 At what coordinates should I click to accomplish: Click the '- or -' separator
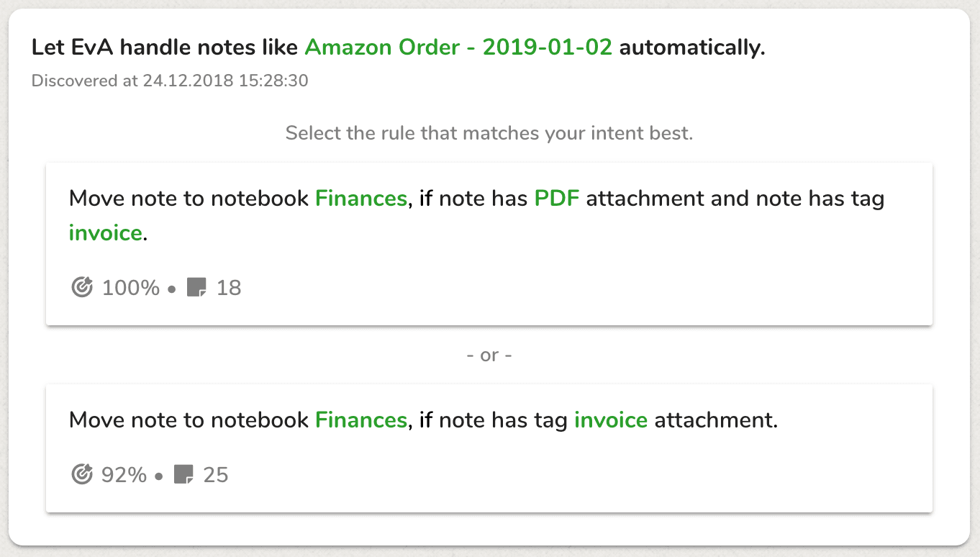coord(489,356)
